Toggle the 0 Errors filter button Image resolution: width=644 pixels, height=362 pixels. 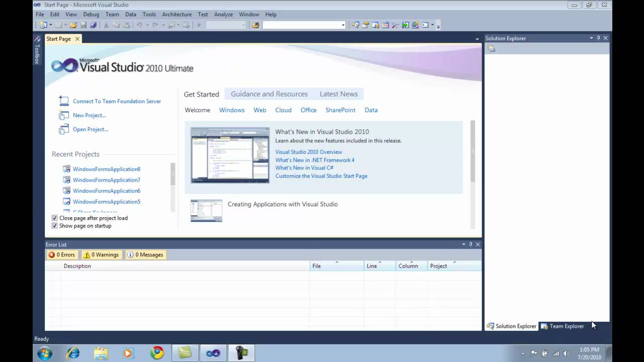pyautogui.click(x=62, y=255)
